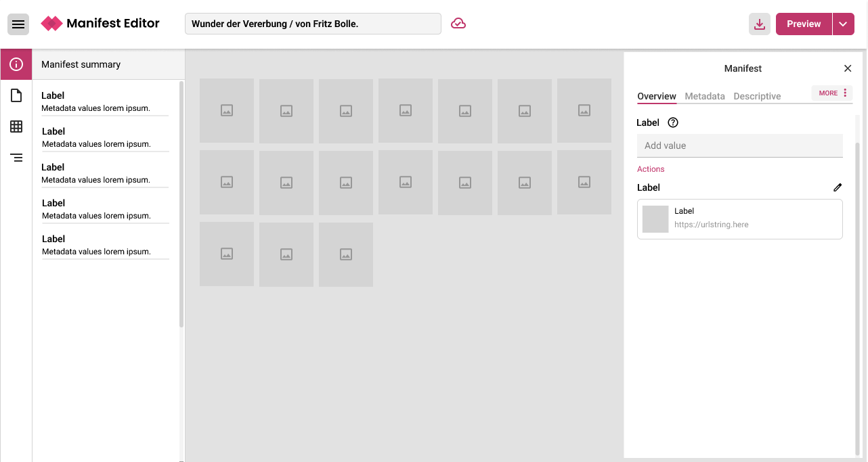Open the MORE options menu

pos(832,93)
